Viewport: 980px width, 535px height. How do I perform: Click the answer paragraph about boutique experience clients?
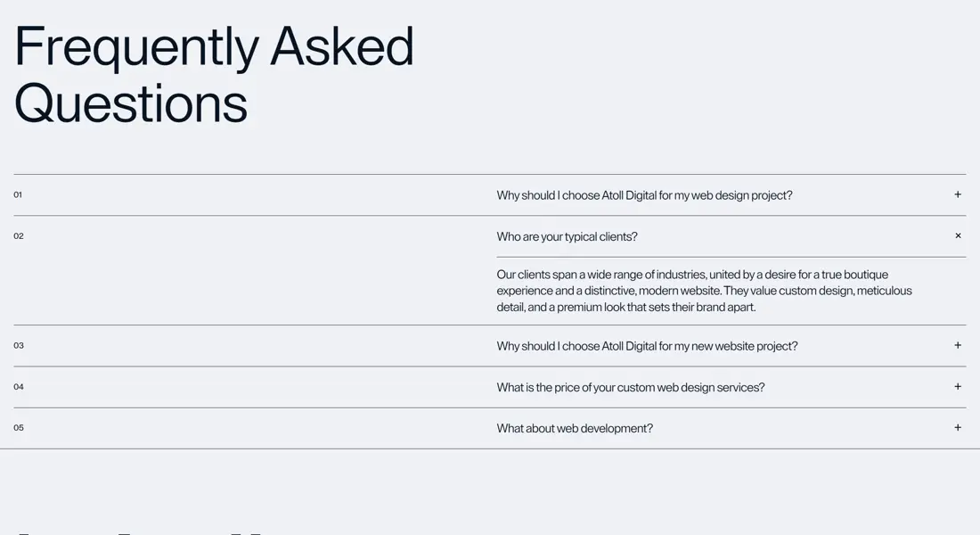pos(704,291)
